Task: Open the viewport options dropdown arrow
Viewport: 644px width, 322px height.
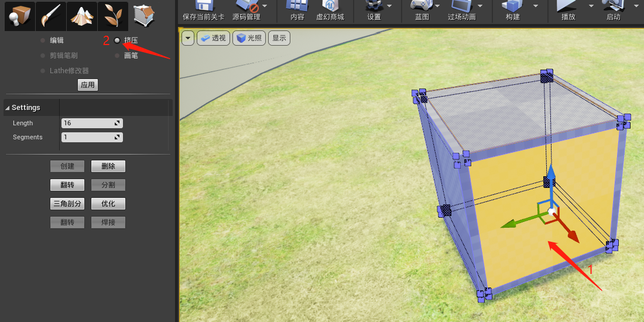Action: tap(187, 39)
